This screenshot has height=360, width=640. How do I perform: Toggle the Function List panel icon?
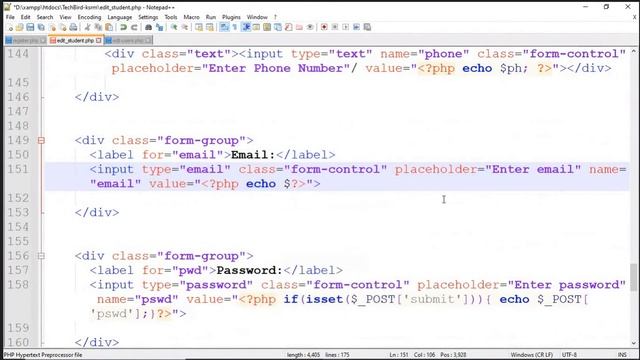pos(289,27)
